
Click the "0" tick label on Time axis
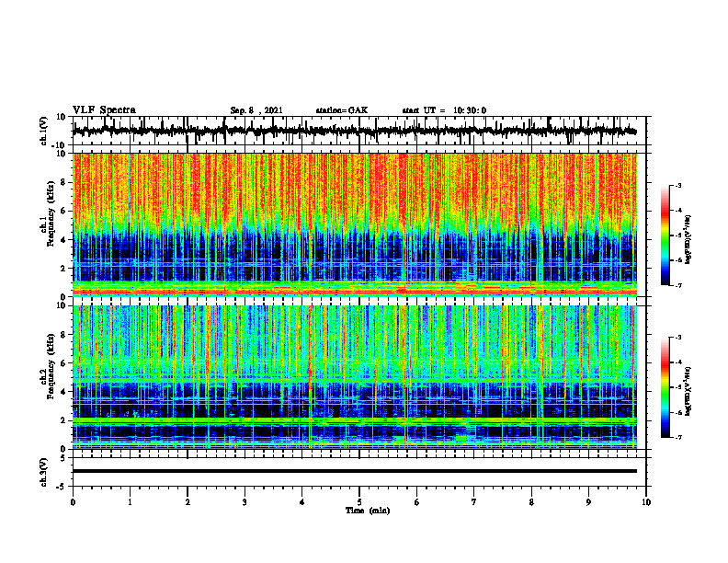tap(73, 502)
